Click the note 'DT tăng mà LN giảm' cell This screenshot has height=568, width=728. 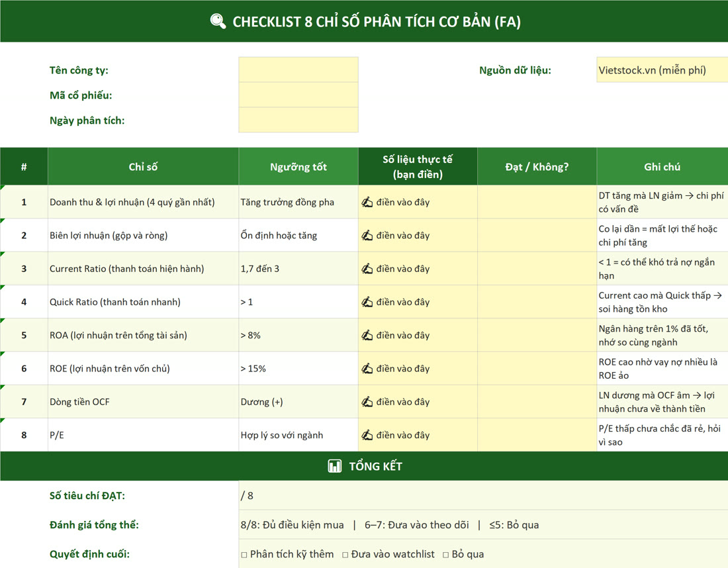[662, 202]
